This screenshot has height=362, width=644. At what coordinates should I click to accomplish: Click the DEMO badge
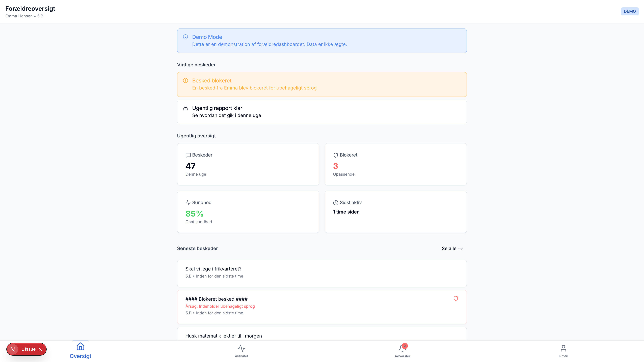point(630,11)
